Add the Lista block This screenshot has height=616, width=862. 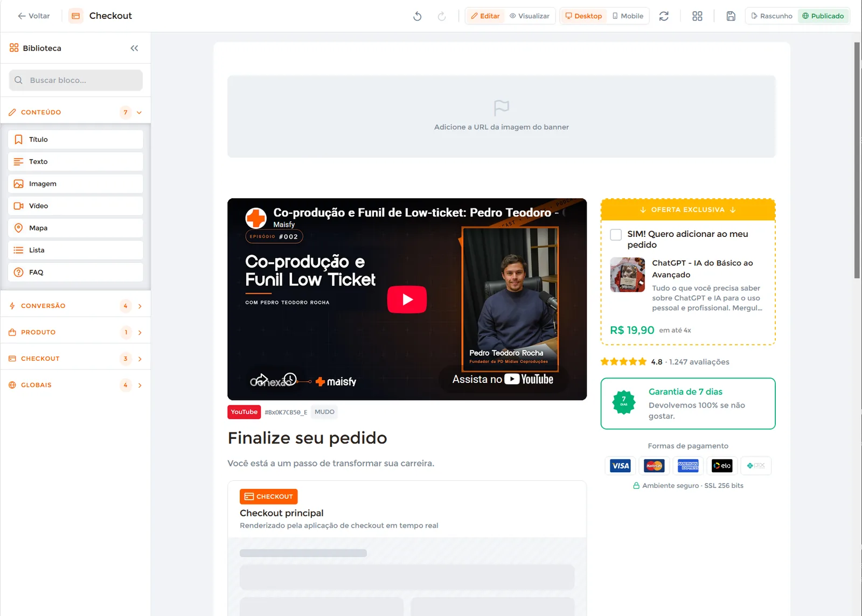pos(75,250)
